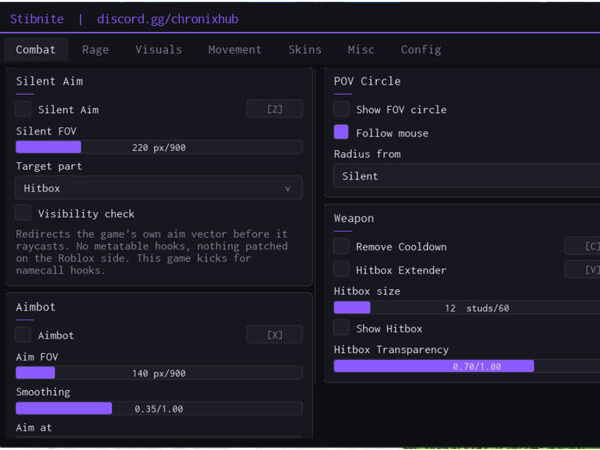Go to the Movement tab
Image resolution: width=600 pixels, height=450 pixels.
235,50
